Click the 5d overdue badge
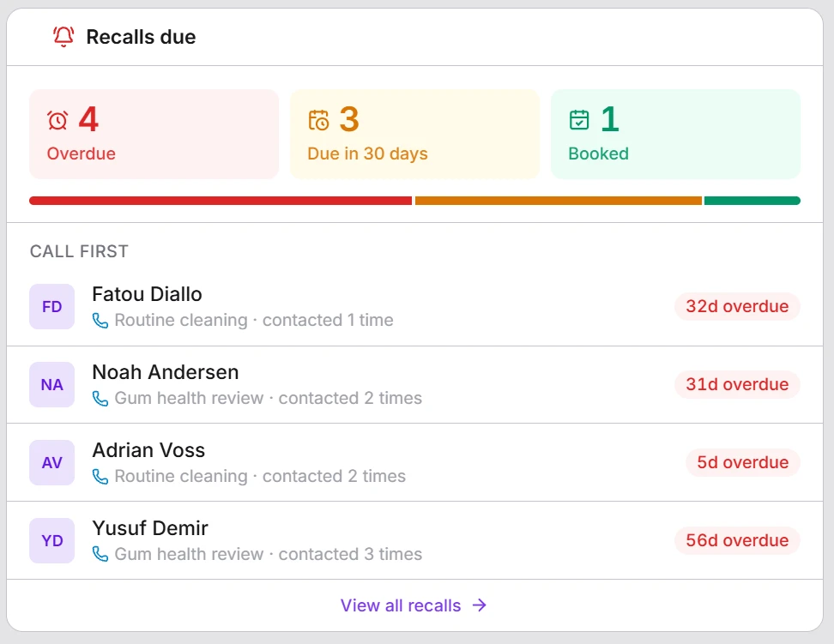The width and height of the screenshot is (834, 644). point(743,463)
